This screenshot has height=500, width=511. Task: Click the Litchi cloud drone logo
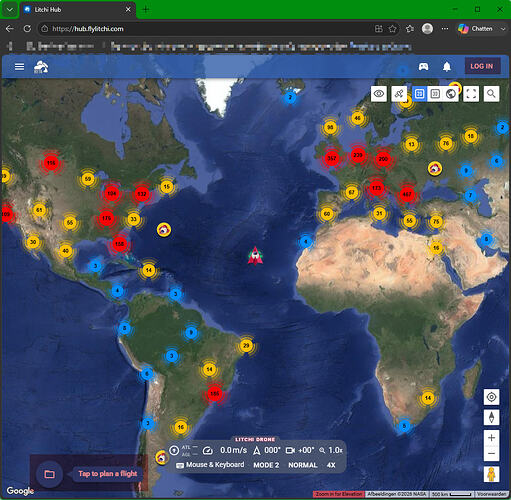(x=41, y=67)
